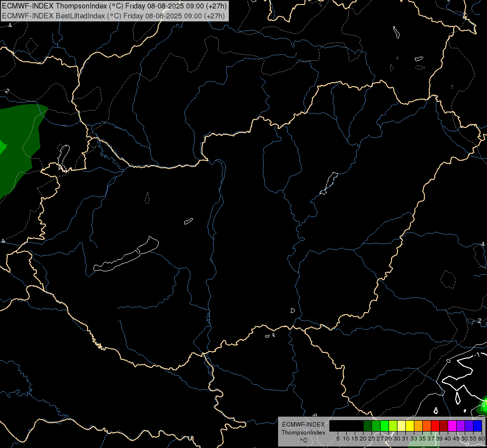Click the legend tick value 20

[x=363, y=439]
